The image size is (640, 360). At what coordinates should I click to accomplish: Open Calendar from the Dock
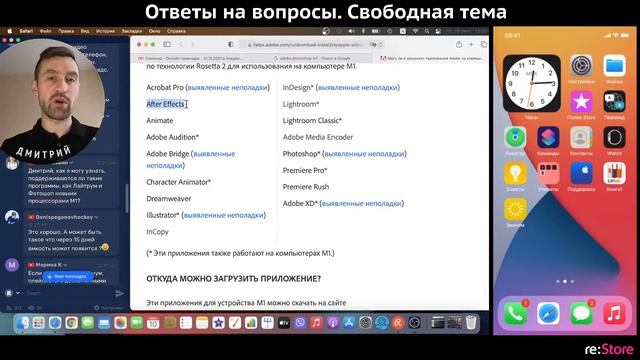(x=153, y=323)
